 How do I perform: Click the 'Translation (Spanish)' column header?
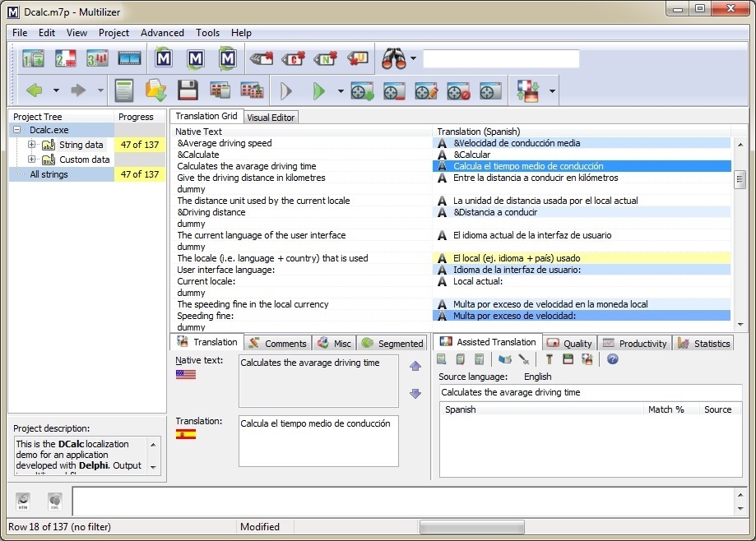coord(583,132)
